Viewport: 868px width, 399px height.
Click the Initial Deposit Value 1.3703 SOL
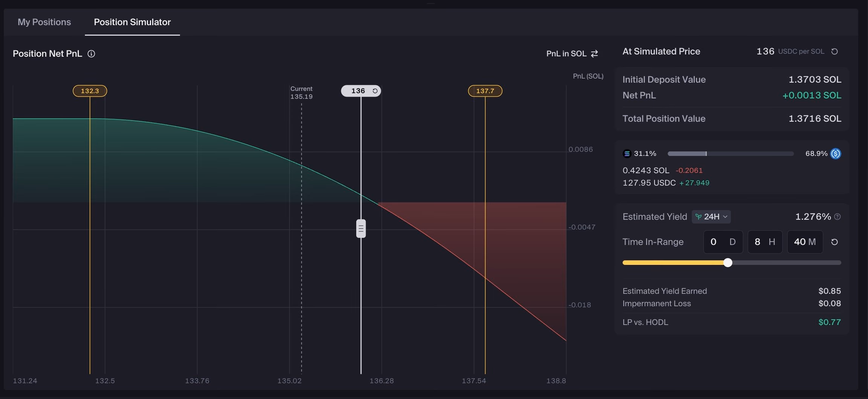[x=815, y=79]
